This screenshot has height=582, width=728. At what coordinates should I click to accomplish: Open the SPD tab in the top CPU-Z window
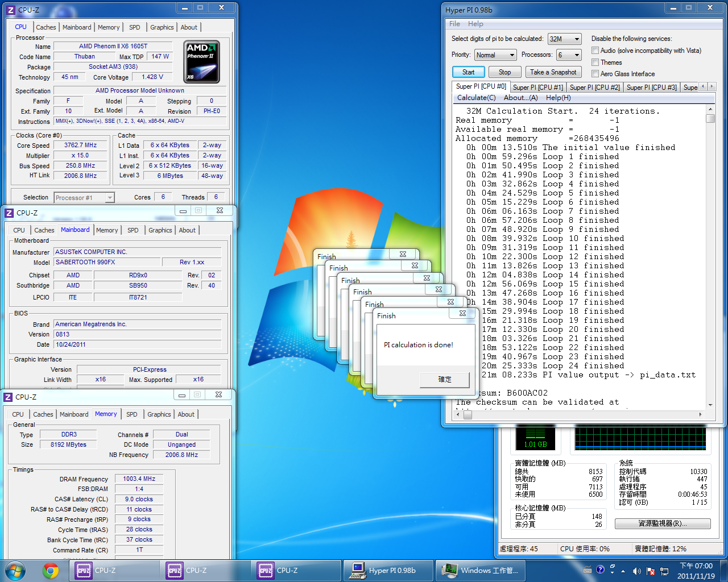[x=134, y=27]
